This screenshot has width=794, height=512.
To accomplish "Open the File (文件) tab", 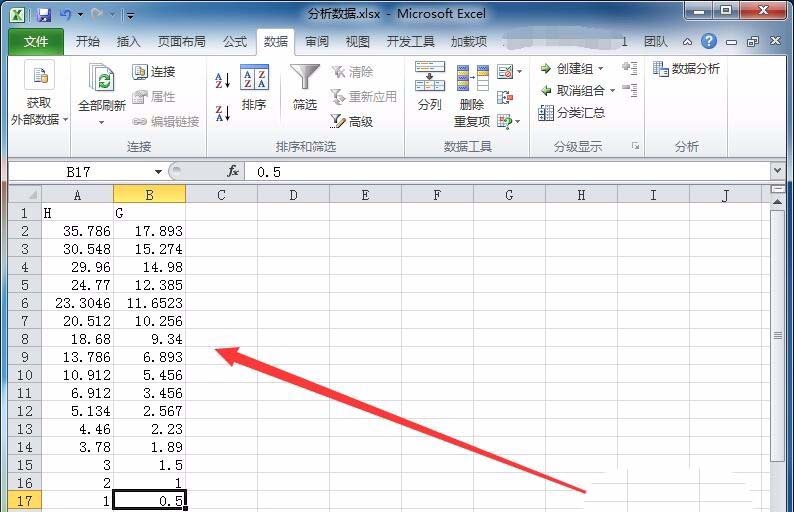I will (x=36, y=42).
